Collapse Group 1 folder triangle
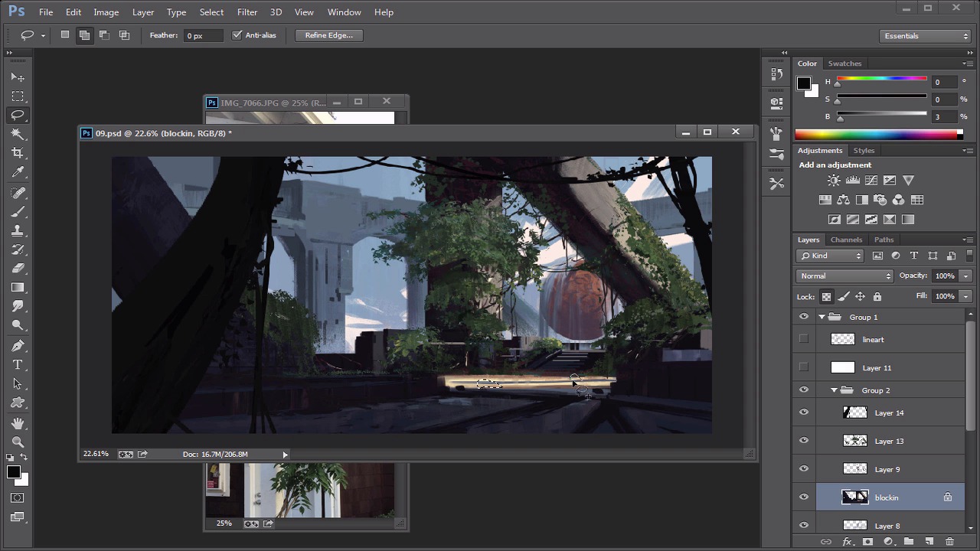The height and width of the screenshot is (551, 980). pyautogui.click(x=822, y=317)
